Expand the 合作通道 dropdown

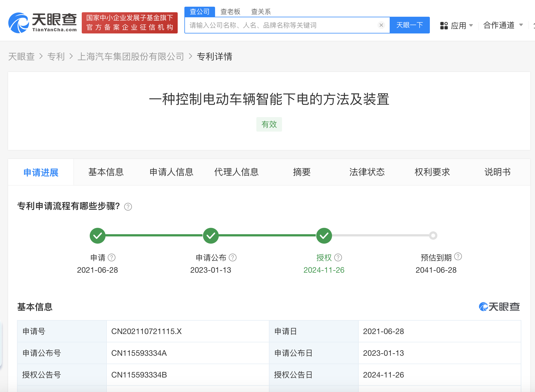[521, 25]
